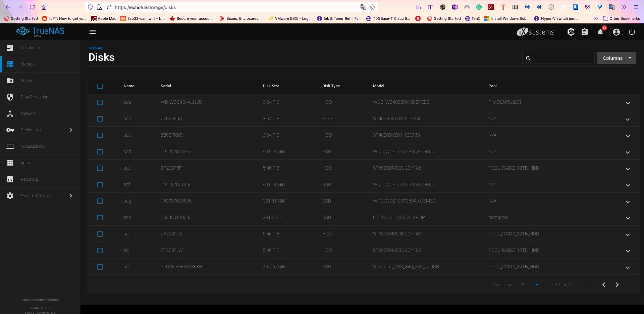Click the power icon

point(632,32)
